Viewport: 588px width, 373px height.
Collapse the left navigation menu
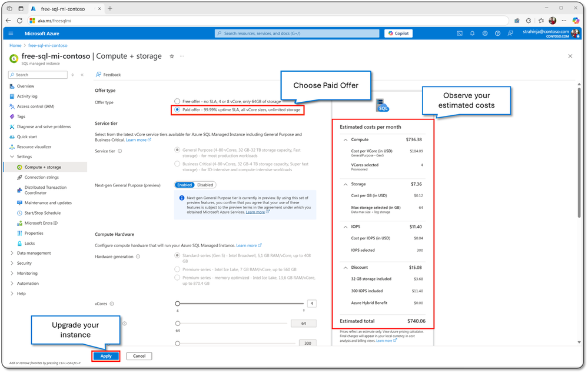82,75
